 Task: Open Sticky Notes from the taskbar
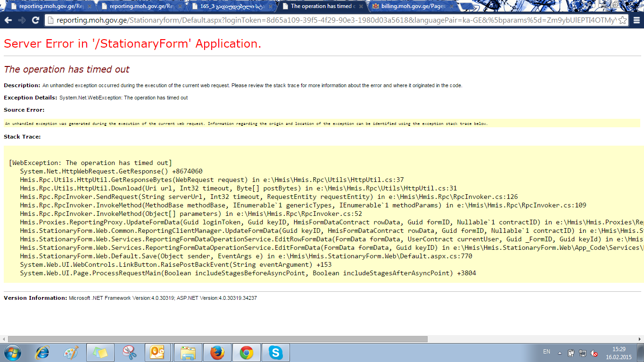click(x=100, y=353)
